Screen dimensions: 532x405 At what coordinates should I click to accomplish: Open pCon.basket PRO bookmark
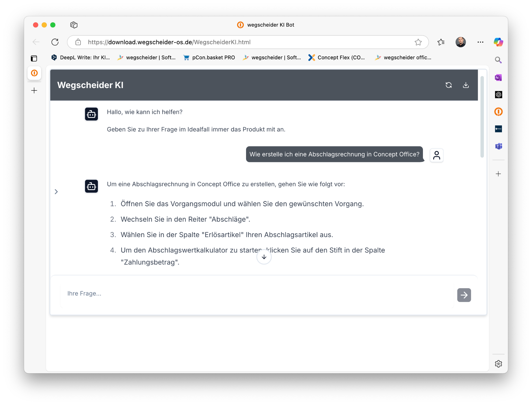point(209,57)
